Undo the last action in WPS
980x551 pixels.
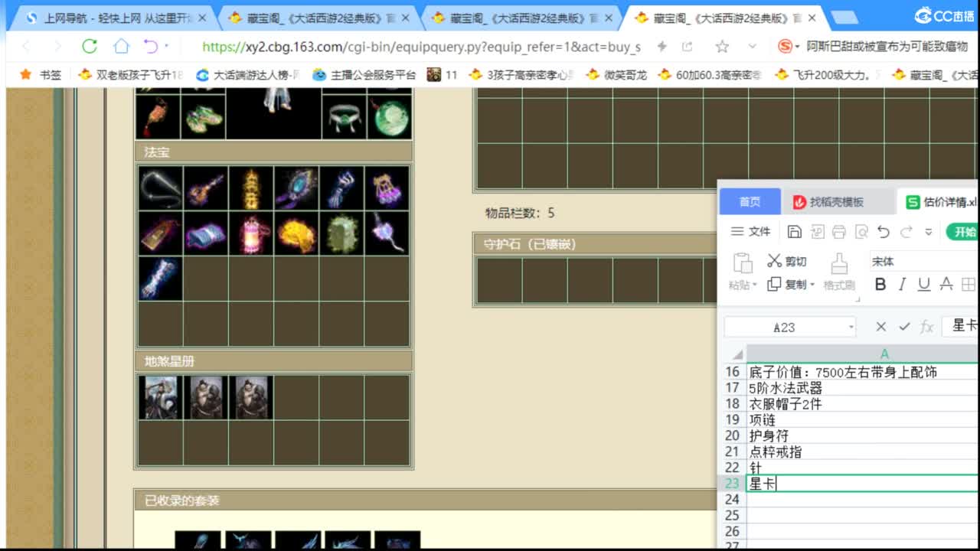coord(884,231)
